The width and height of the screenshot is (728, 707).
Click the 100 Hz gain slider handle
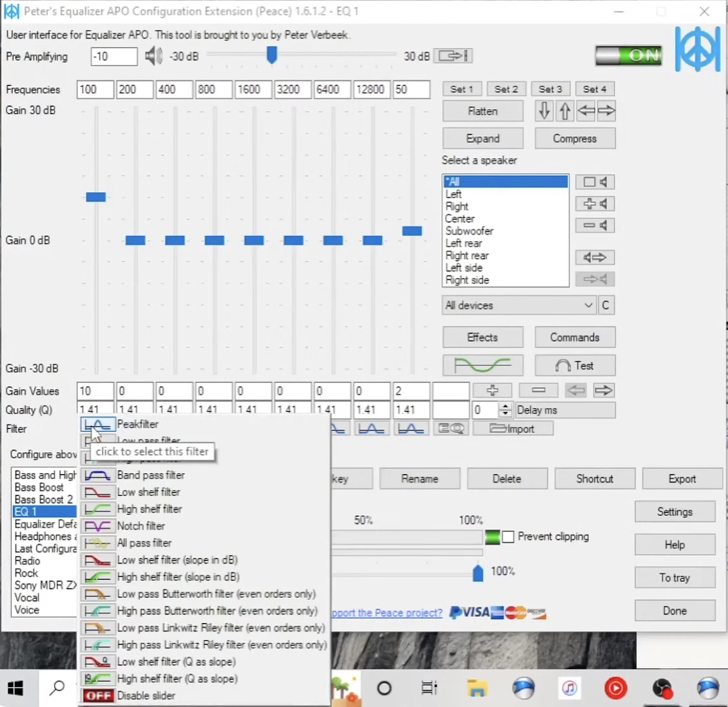tap(96, 197)
